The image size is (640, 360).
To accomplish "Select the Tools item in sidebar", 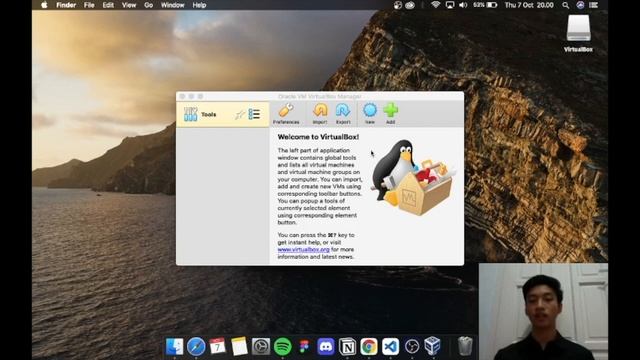I will (223, 114).
